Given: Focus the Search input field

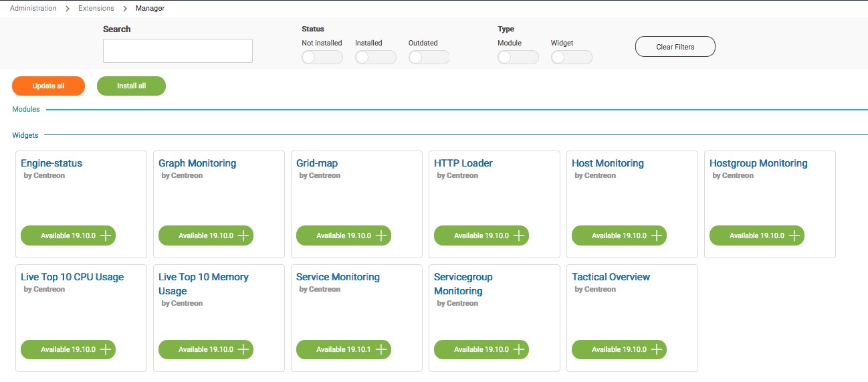Looking at the screenshot, I should click(x=178, y=51).
